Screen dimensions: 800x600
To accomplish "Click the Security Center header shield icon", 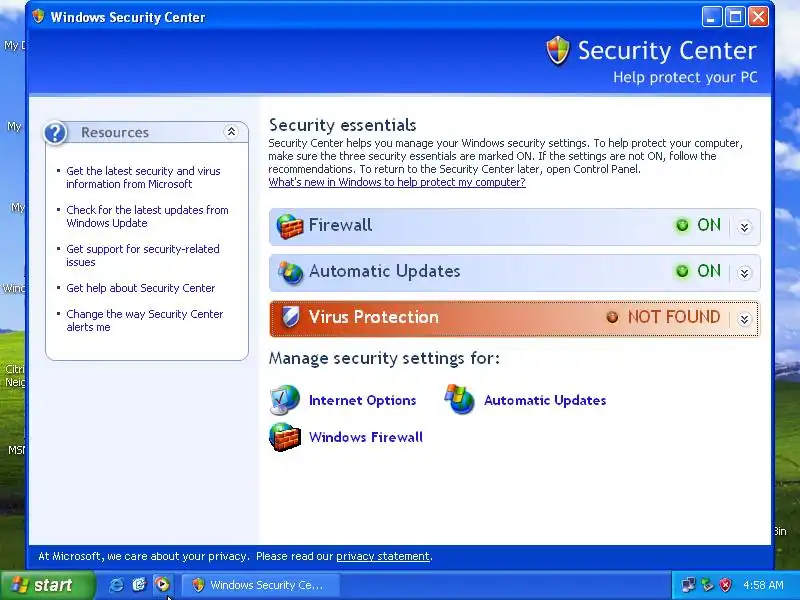I will coord(557,51).
